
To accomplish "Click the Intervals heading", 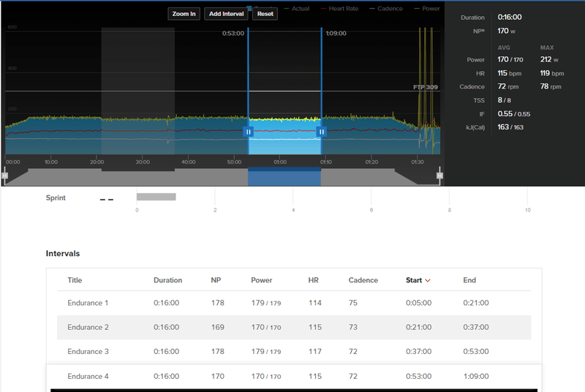I will click(63, 253).
